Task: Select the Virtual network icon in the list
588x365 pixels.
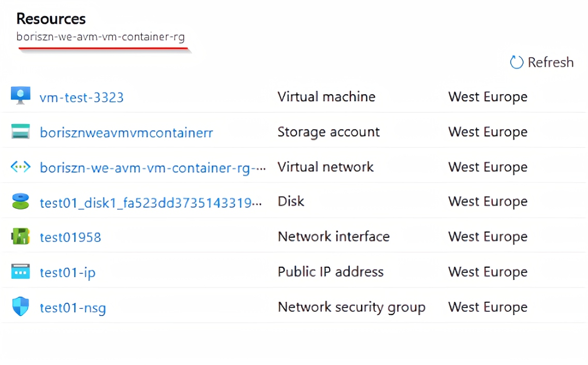Action: click(20, 166)
